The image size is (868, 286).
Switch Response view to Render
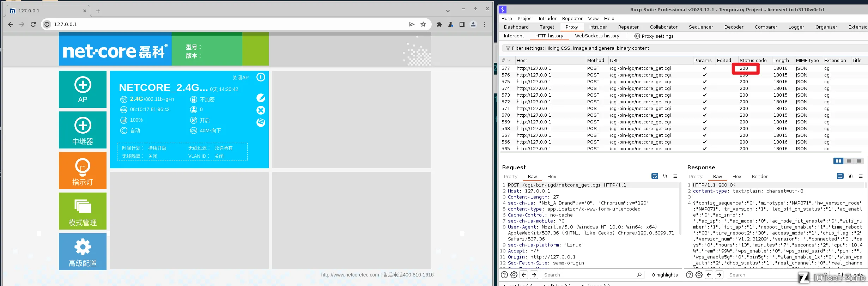[x=760, y=177]
